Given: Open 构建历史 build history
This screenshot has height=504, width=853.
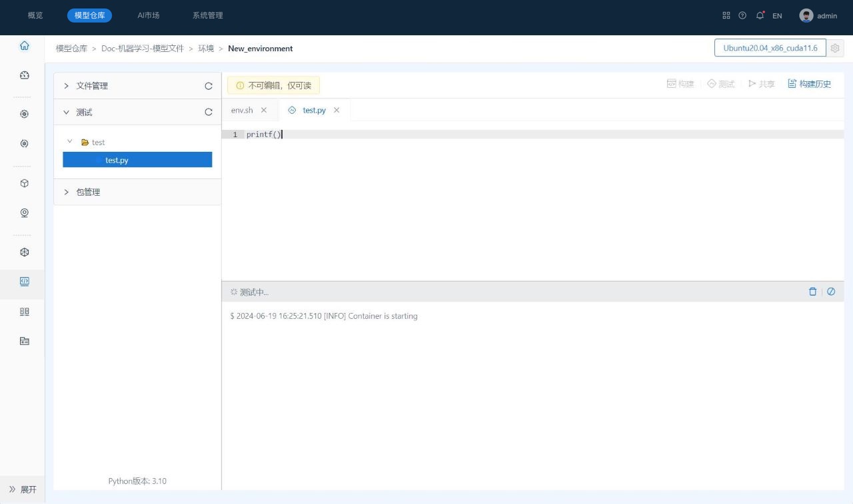Looking at the screenshot, I should pyautogui.click(x=809, y=84).
